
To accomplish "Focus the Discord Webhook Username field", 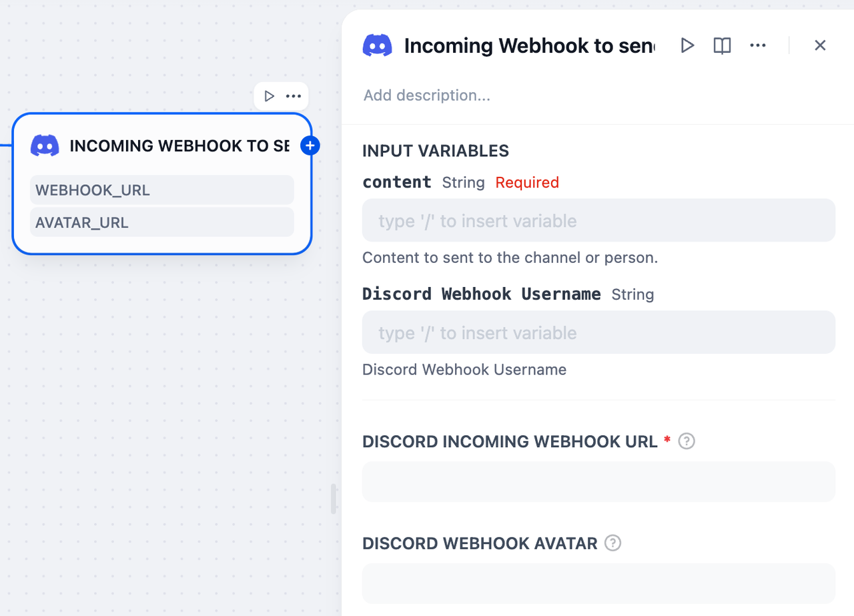I will pos(598,332).
